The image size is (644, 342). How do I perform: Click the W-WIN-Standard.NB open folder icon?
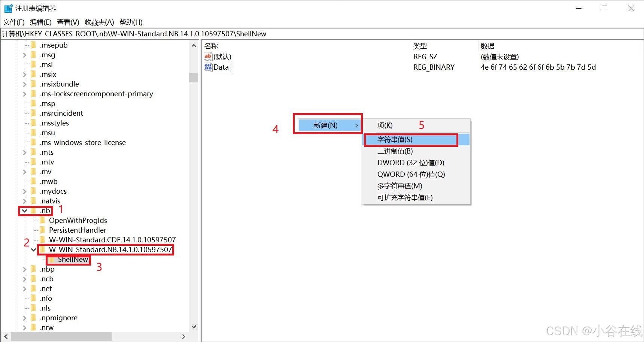pyautogui.click(x=43, y=249)
